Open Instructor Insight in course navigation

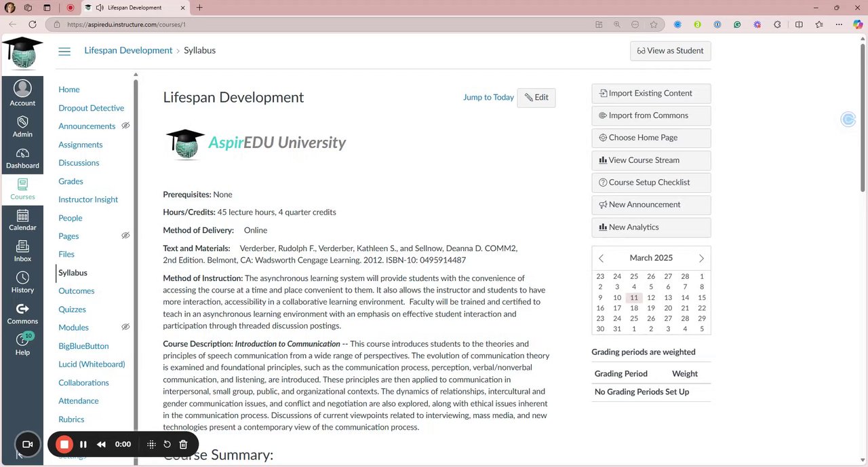coord(88,200)
